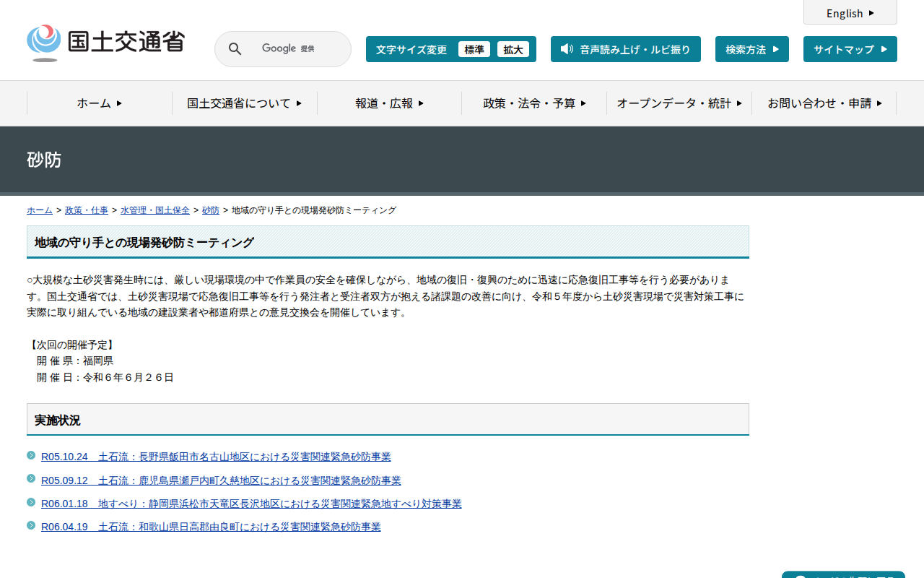Open the R06.01.18 静岡県浜松市 landslide link
The image size is (924, 578).
(251, 504)
